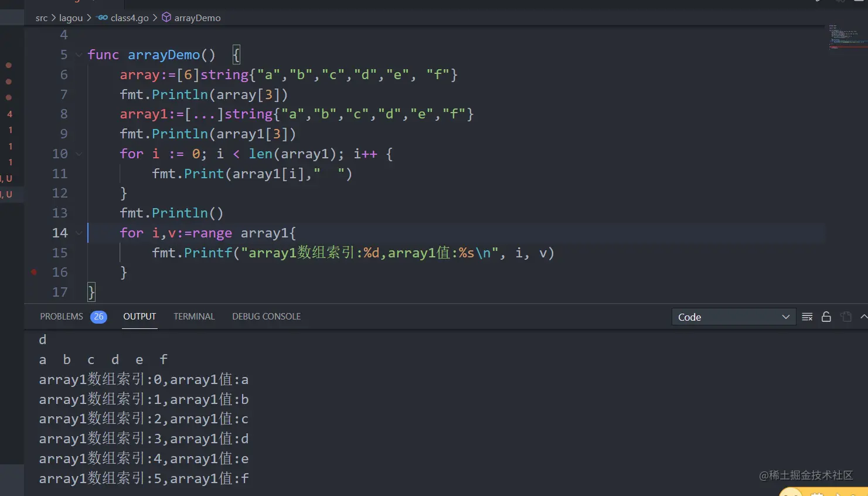The width and height of the screenshot is (868, 496).
Task: Show the DEBUG CONSOLE tab
Action: tap(266, 317)
